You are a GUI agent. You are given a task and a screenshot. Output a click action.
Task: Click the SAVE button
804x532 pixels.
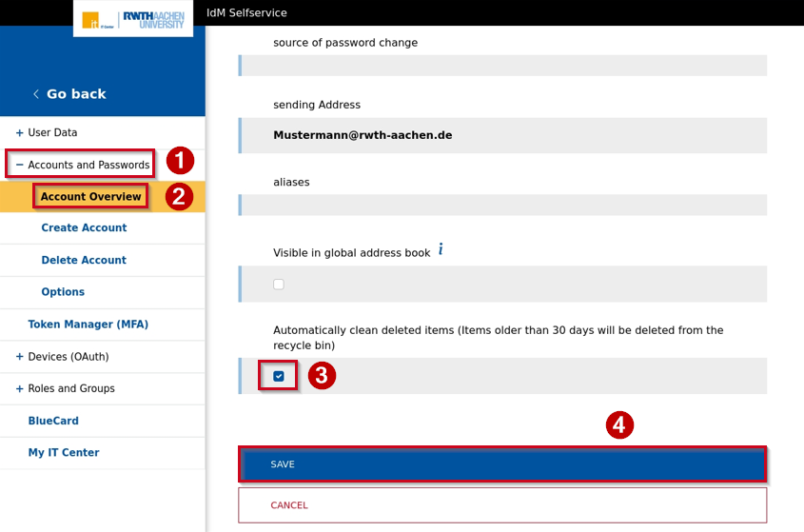(x=502, y=464)
